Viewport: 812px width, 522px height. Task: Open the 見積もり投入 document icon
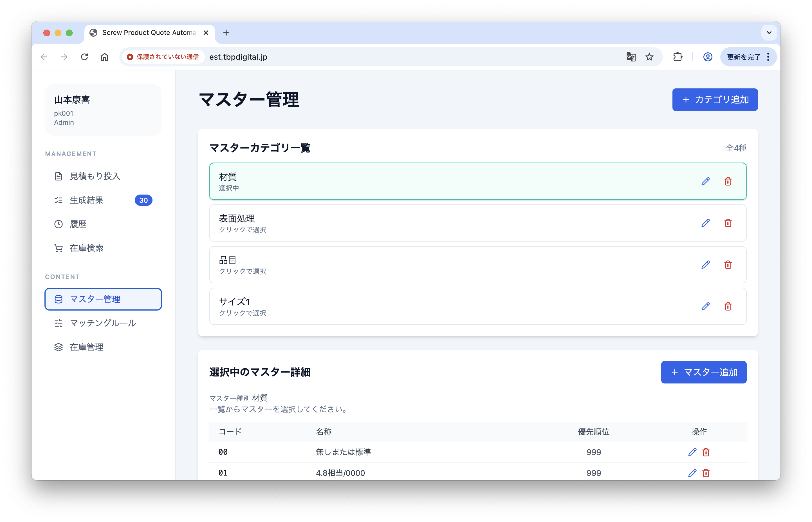tap(59, 176)
